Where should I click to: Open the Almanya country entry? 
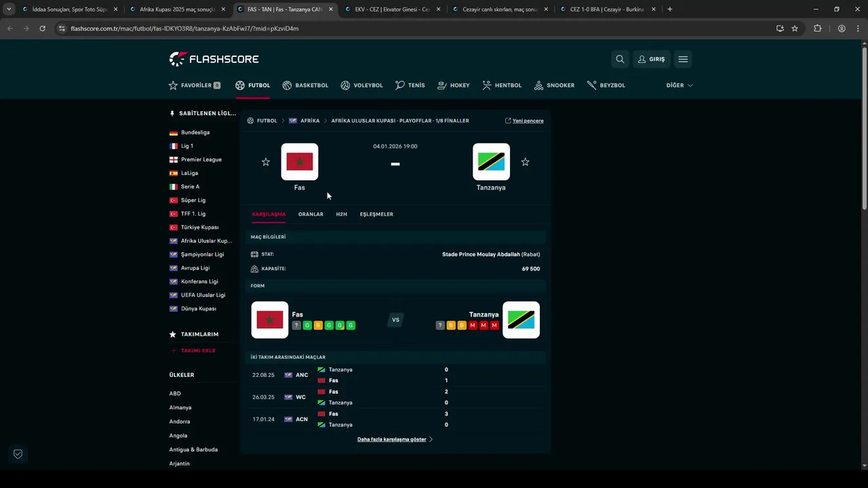click(180, 407)
